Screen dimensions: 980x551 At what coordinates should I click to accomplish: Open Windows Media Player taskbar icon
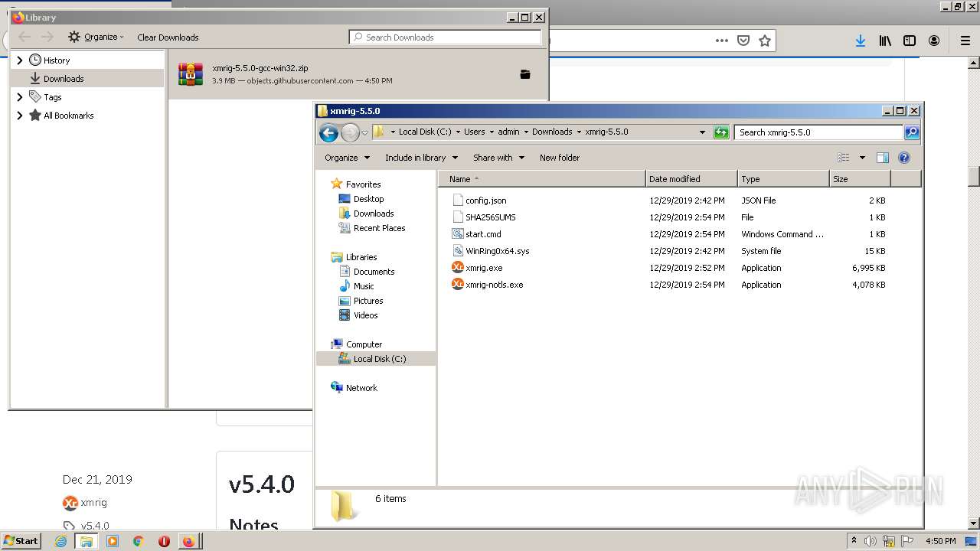click(113, 541)
